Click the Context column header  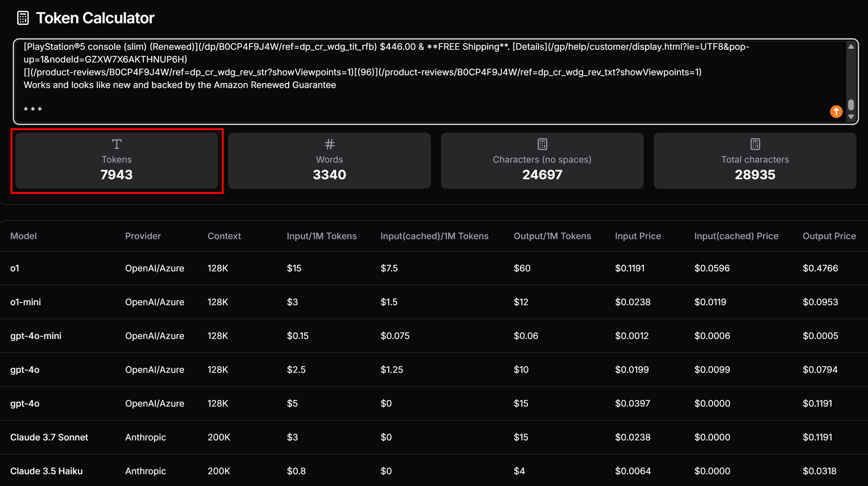pyautogui.click(x=224, y=236)
